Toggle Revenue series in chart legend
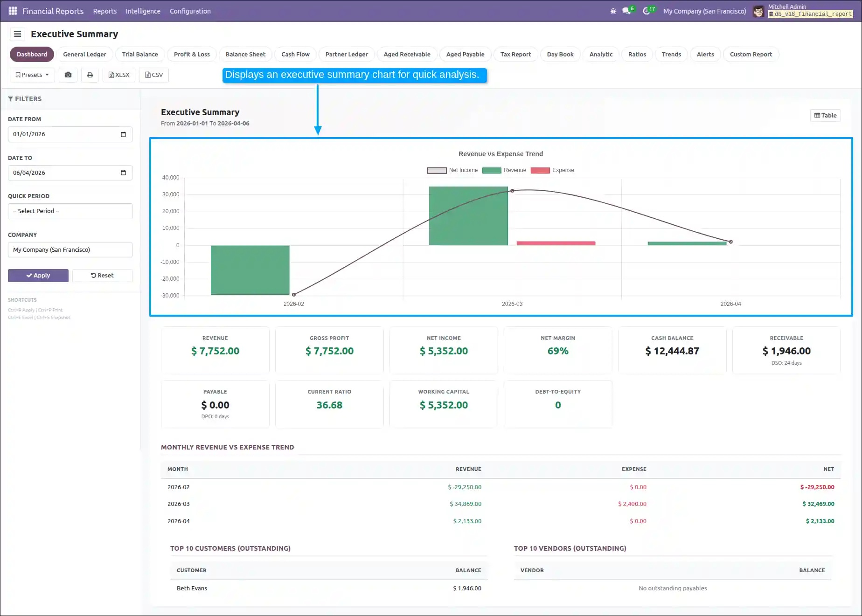The width and height of the screenshot is (862, 616). coord(504,170)
